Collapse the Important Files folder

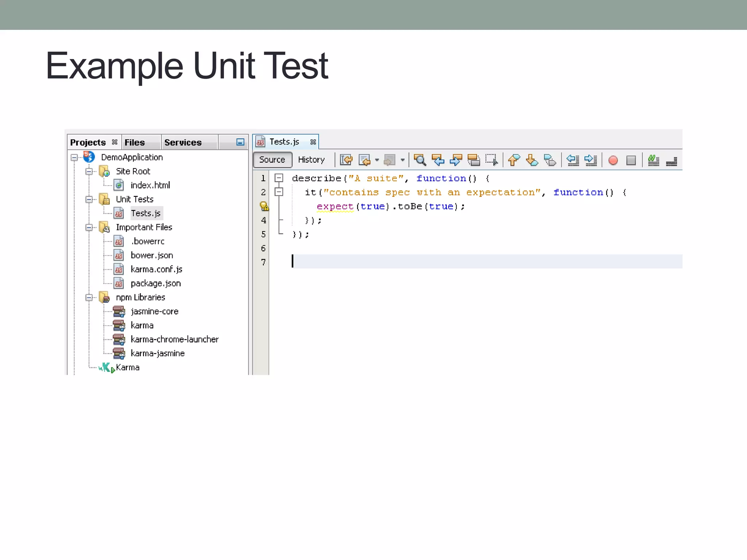(89, 227)
